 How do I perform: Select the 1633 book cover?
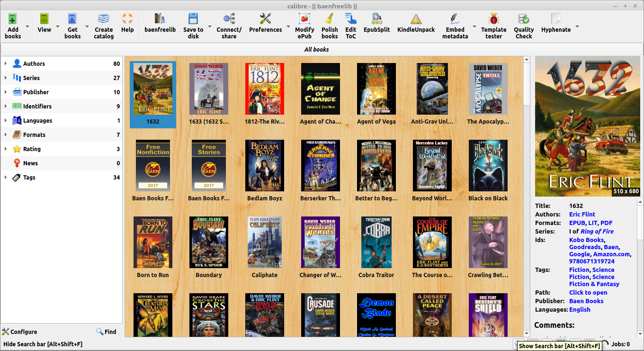point(209,89)
